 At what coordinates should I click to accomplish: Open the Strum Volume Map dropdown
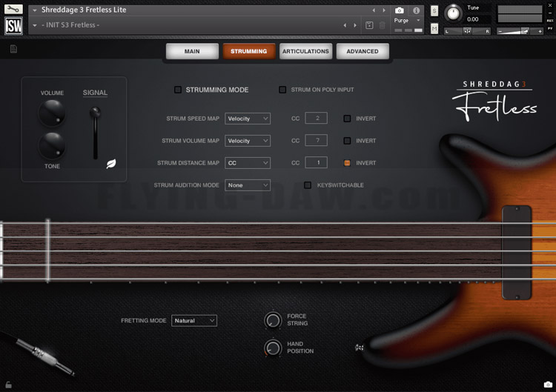[x=248, y=141]
